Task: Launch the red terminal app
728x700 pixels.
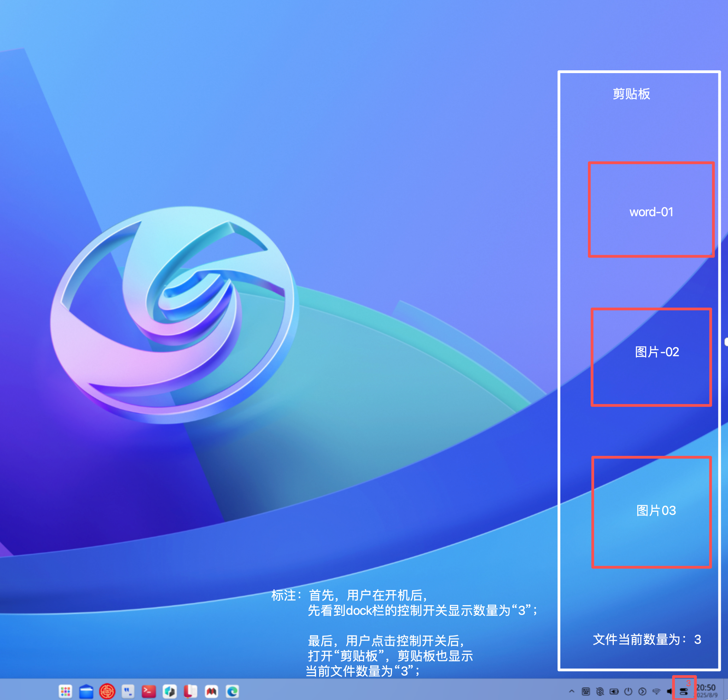Action: click(x=149, y=691)
